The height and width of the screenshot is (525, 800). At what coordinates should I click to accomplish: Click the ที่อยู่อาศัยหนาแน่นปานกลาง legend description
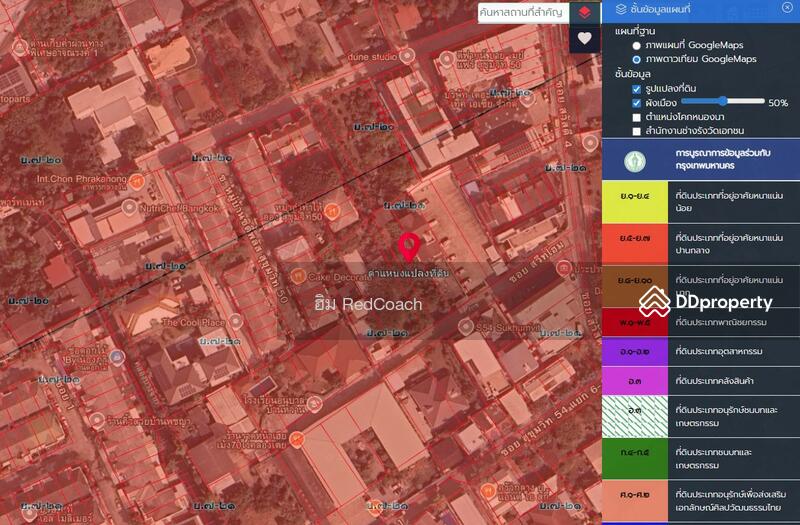pyautogui.click(x=729, y=244)
